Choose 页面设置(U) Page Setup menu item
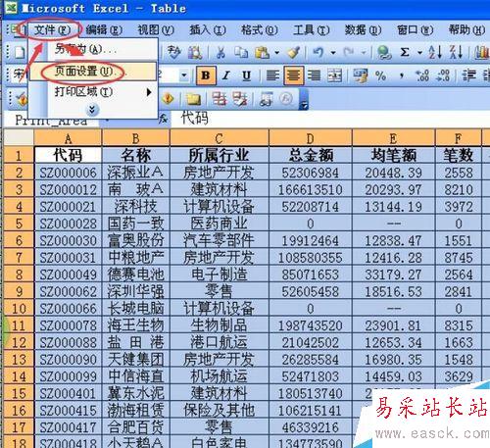The image size is (490, 448). (x=93, y=72)
